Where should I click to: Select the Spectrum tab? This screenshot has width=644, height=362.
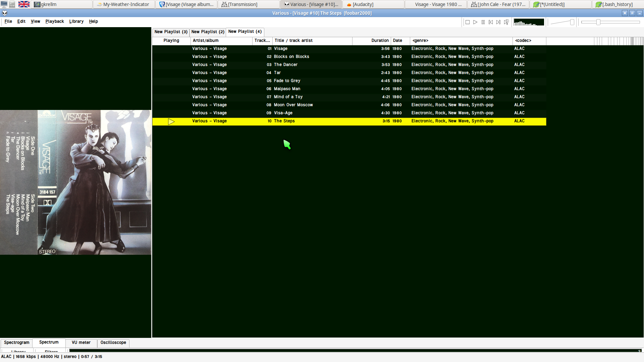pyautogui.click(x=49, y=342)
